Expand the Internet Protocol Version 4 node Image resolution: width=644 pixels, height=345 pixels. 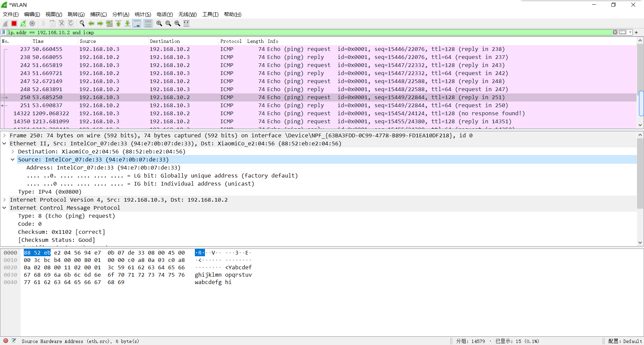[x=4, y=200]
